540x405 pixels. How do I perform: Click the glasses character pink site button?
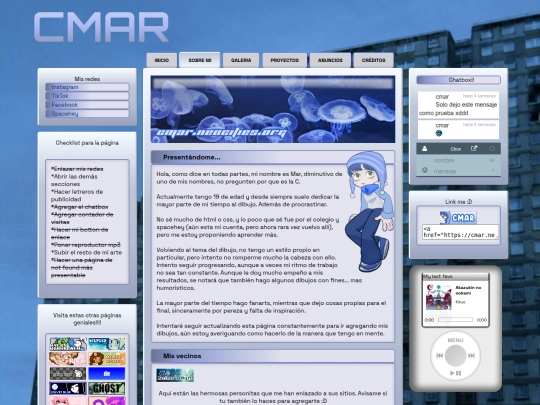coord(68,359)
